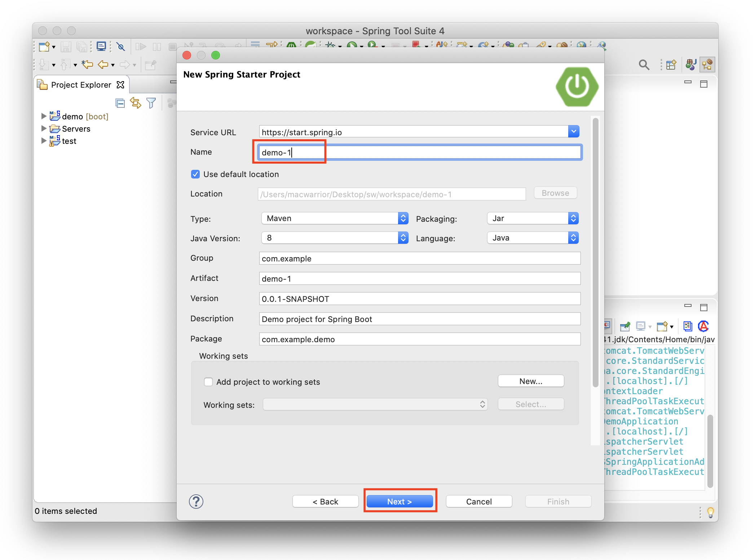Open the Type Maven dropdown
This screenshot has height=560, width=755.
(334, 218)
